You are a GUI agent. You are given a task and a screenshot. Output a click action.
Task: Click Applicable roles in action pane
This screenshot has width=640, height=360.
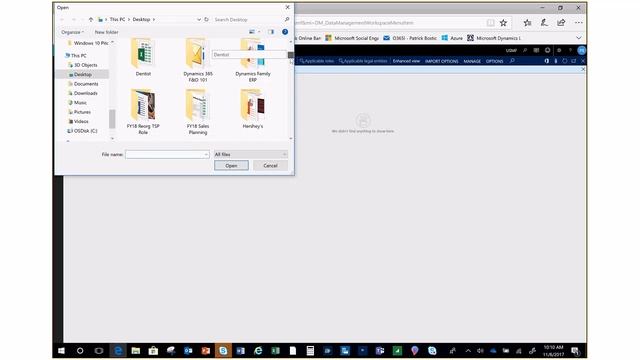[317, 61]
